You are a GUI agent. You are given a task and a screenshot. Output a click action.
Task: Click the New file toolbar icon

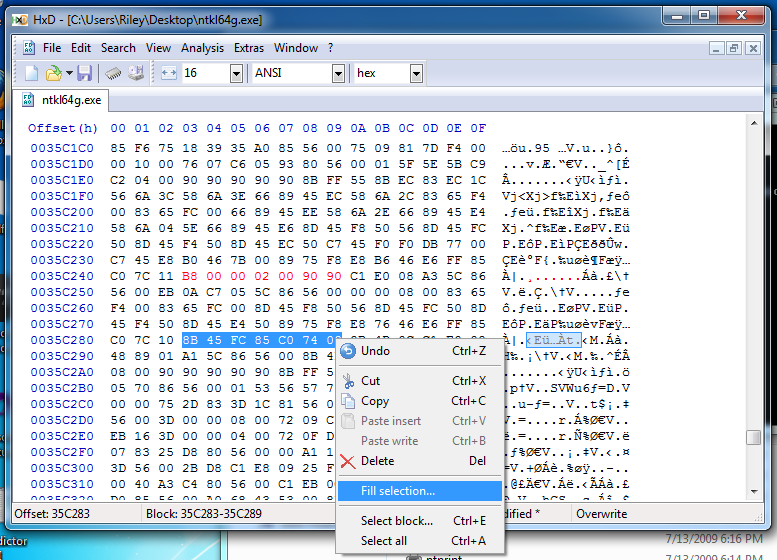31,73
